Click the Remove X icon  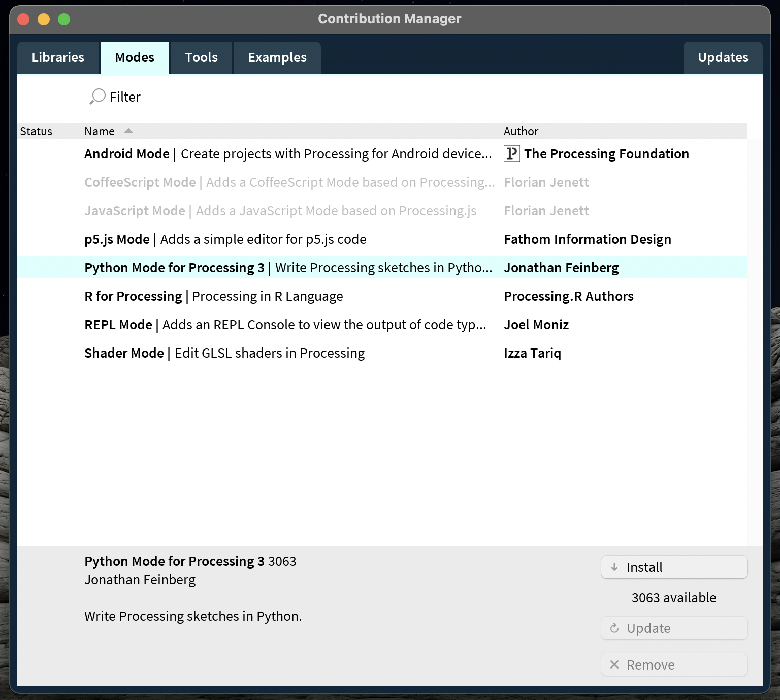(614, 665)
